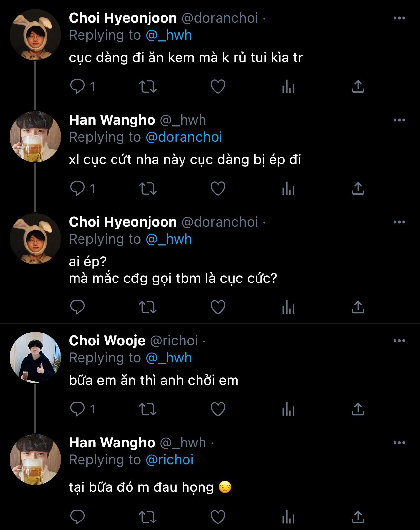Open Choi Wooje's profile picture
The height and width of the screenshot is (530, 420).
tap(35, 357)
